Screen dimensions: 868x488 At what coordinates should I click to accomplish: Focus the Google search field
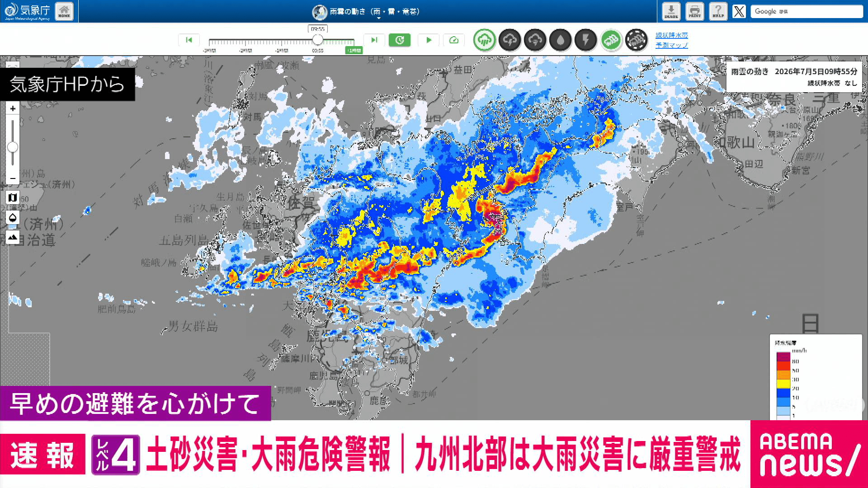coord(807,11)
